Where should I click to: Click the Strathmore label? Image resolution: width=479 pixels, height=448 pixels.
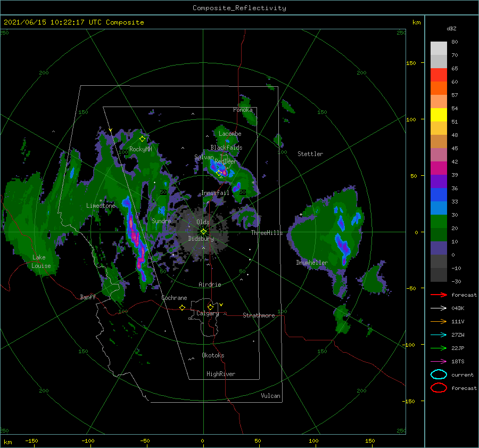point(259,315)
